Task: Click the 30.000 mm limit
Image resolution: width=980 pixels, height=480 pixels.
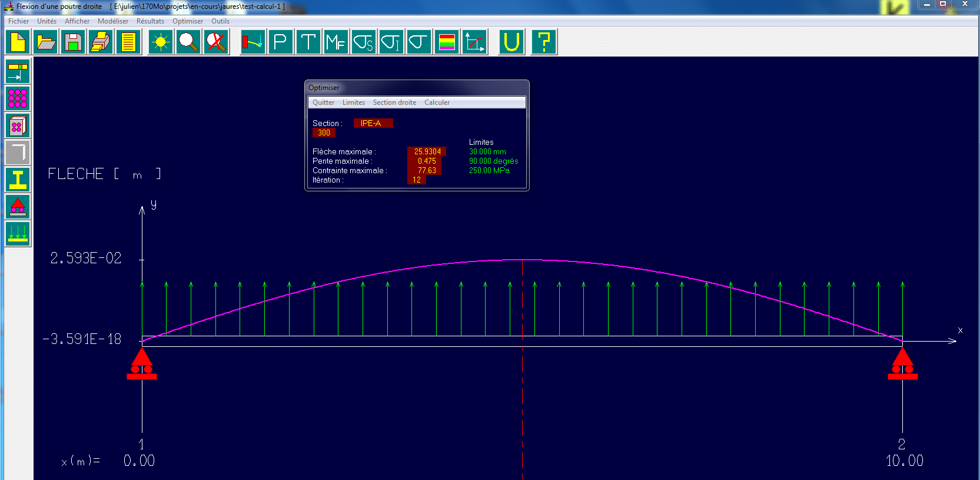Action: 487,151
